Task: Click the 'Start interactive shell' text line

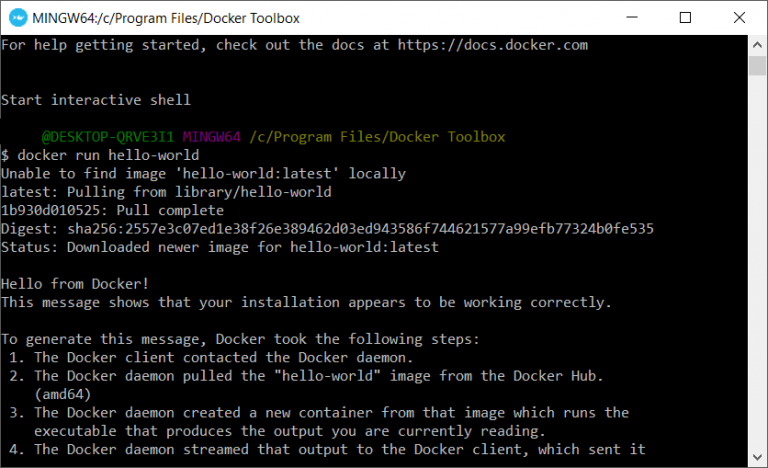Action: pos(96,100)
